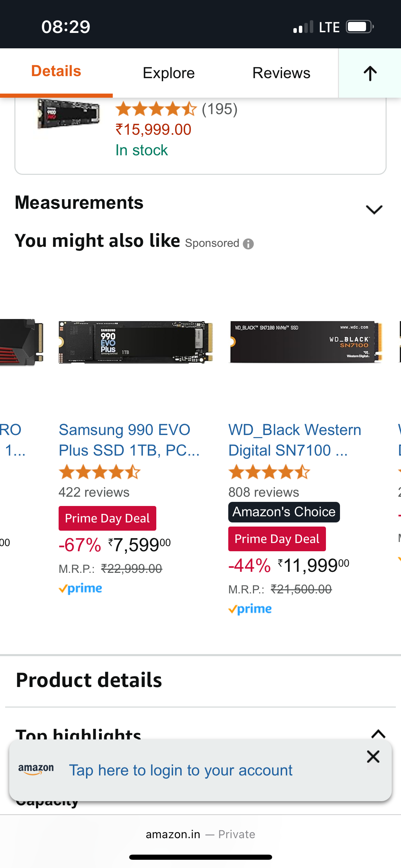Switch to the Reviews tab
This screenshot has height=868, width=401.
click(x=281, y=73)
